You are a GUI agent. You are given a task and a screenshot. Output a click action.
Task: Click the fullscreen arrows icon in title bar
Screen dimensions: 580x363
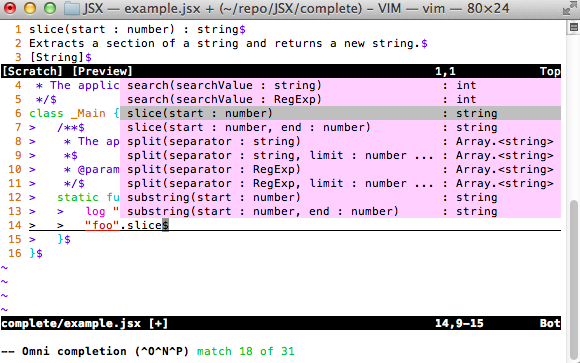(x=569, y=9)
